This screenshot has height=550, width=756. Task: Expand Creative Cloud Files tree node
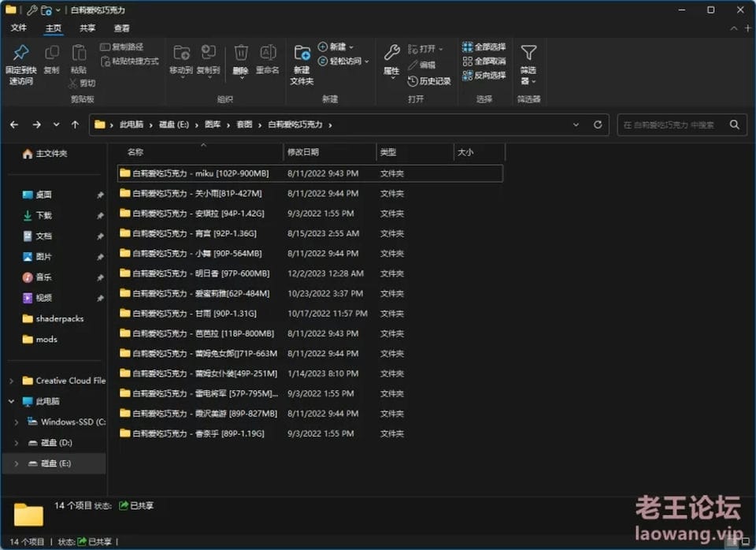(x=11, y=381)
